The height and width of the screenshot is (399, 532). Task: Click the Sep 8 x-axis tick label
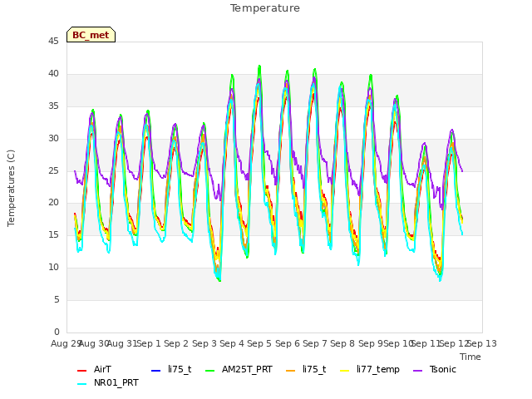pos(342,343)
